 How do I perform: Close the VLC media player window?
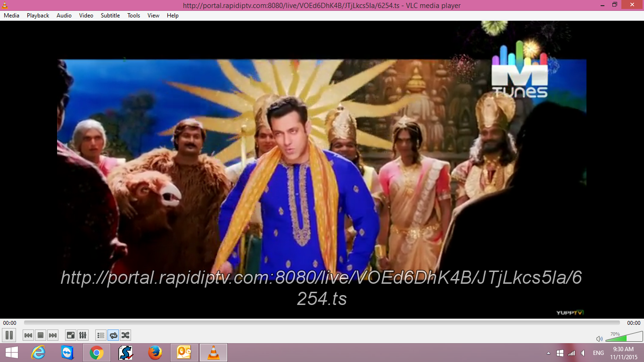point(632,5)
